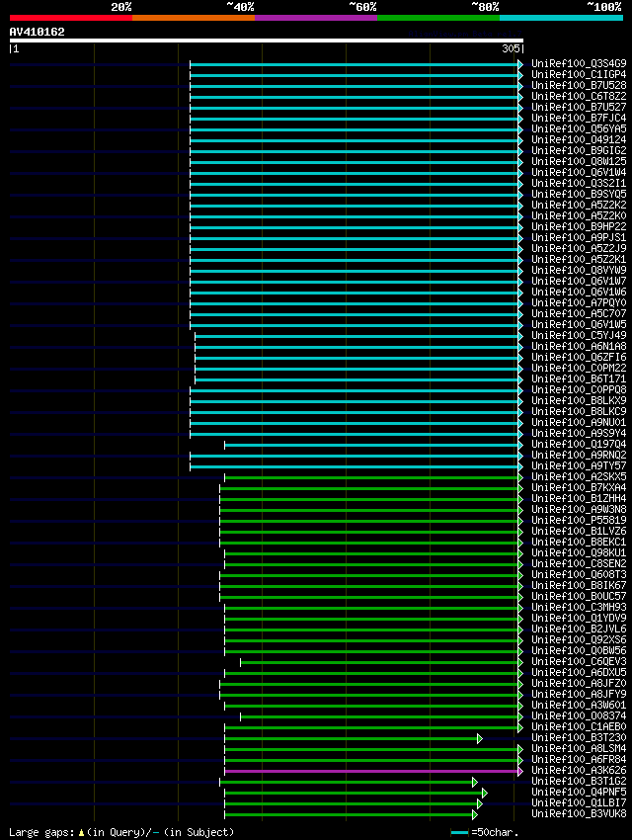Click the green alignment bar for UniRef100_A2SKX5

[x=371, y=478]
